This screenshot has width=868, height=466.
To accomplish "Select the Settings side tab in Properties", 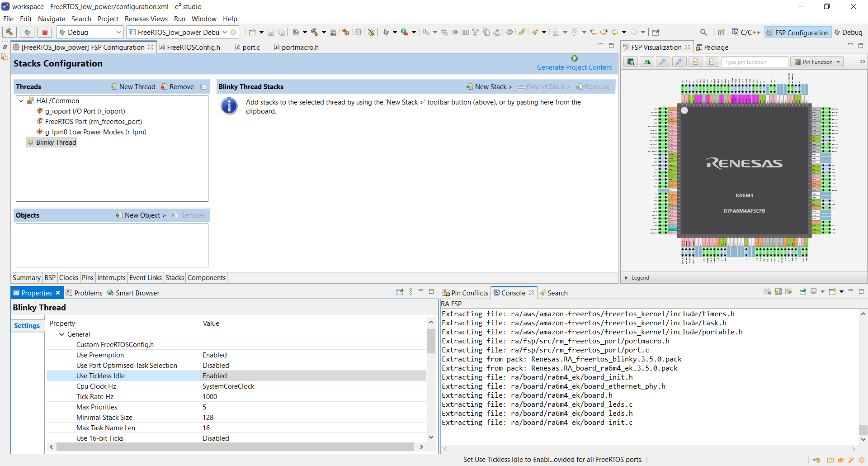I will click(27, 326).
